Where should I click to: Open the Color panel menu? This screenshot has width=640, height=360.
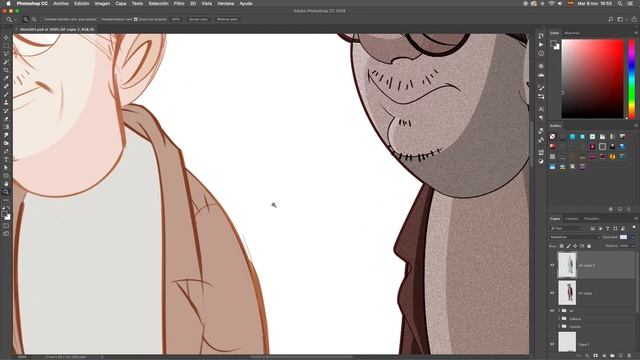point(636,33)
